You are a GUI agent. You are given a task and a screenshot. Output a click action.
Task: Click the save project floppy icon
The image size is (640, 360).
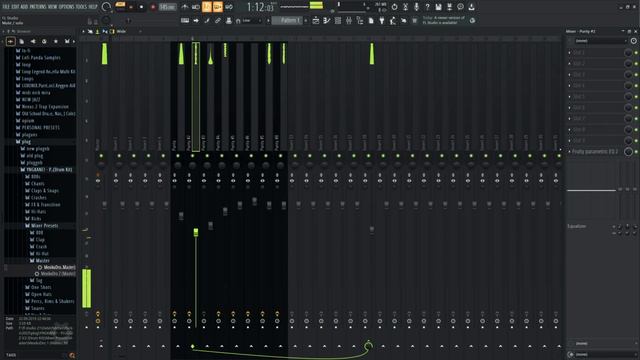coord(438,7)
